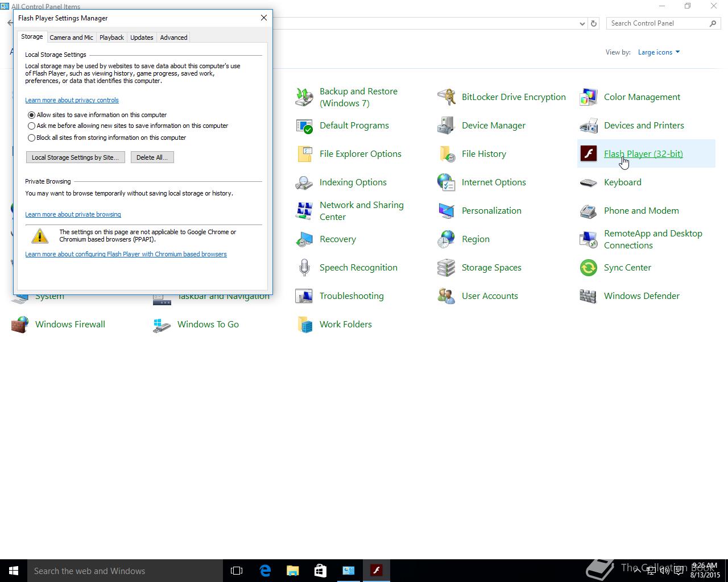This screenshot has width=728, height=582.
Task: Switch to the Updates tab
Action: tap(142, 38)
